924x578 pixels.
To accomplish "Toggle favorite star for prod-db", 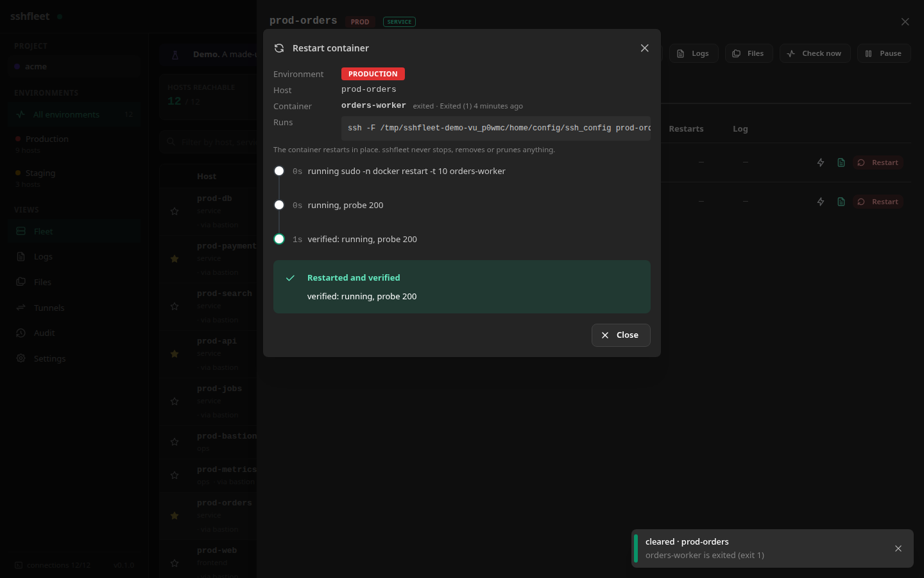I will (175, 211).
